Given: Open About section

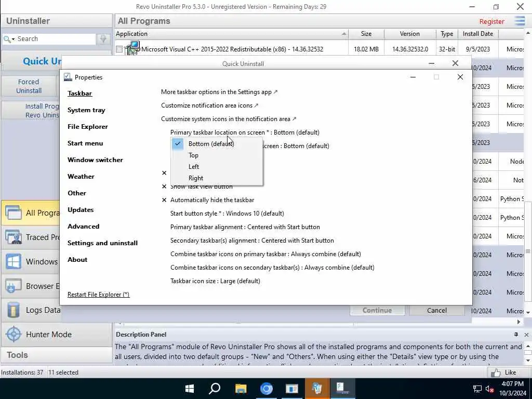Looking at the screenshot, I should click(x=77, y=260).
